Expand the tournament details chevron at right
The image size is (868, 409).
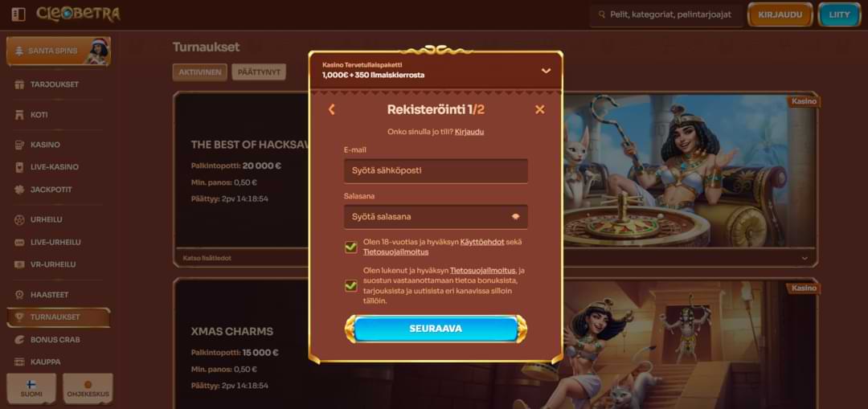click(x=805, y=259)
